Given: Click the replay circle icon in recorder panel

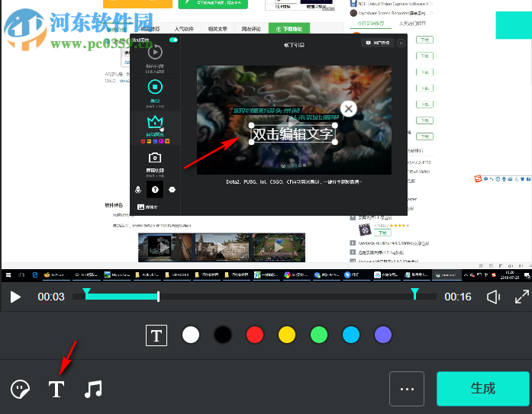Looking at the screenshot, I should click(155, 52).
